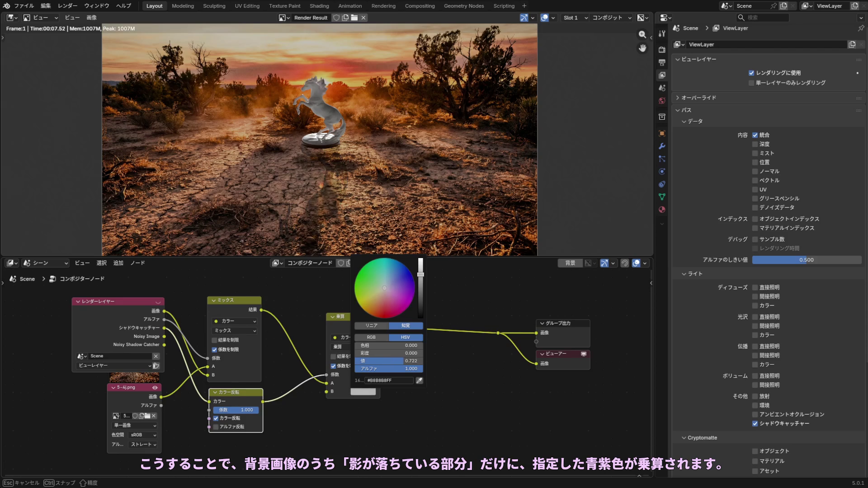Screen dimensions: 868x488
Task: Open the レンダー menu
Action: click(67, 6)
